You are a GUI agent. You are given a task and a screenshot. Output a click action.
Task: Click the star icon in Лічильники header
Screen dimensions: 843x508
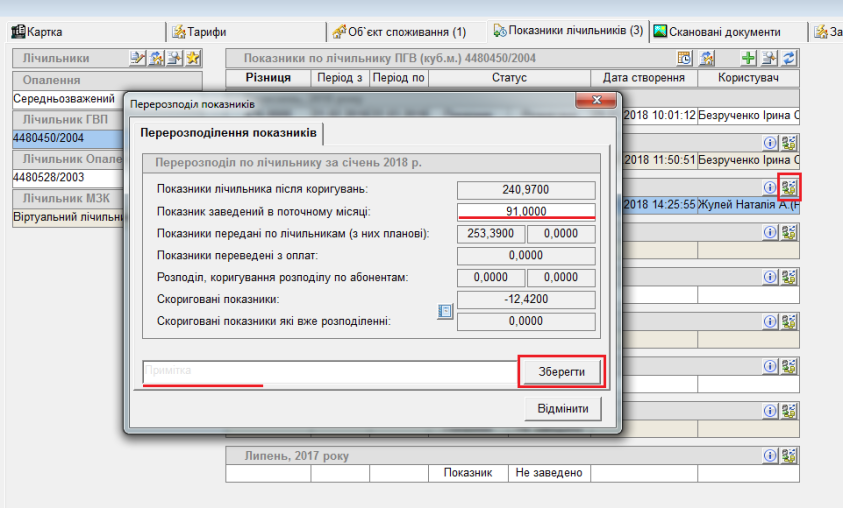point(193,59)
